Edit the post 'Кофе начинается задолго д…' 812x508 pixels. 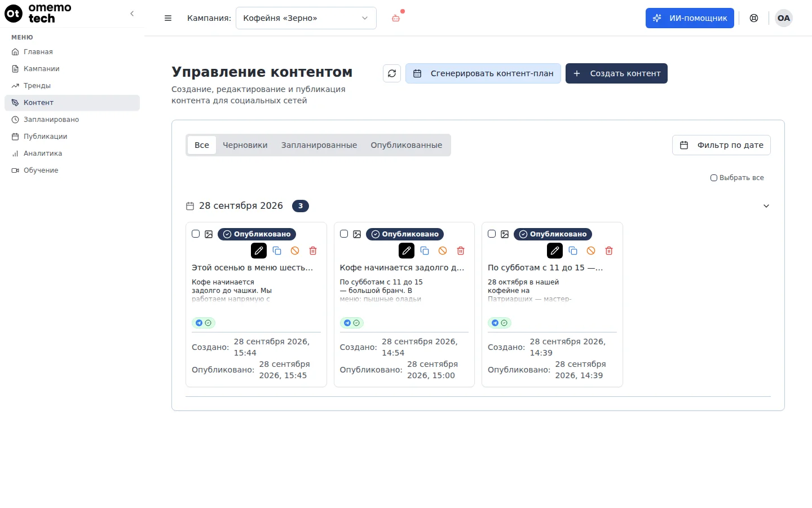click(407, 251)
